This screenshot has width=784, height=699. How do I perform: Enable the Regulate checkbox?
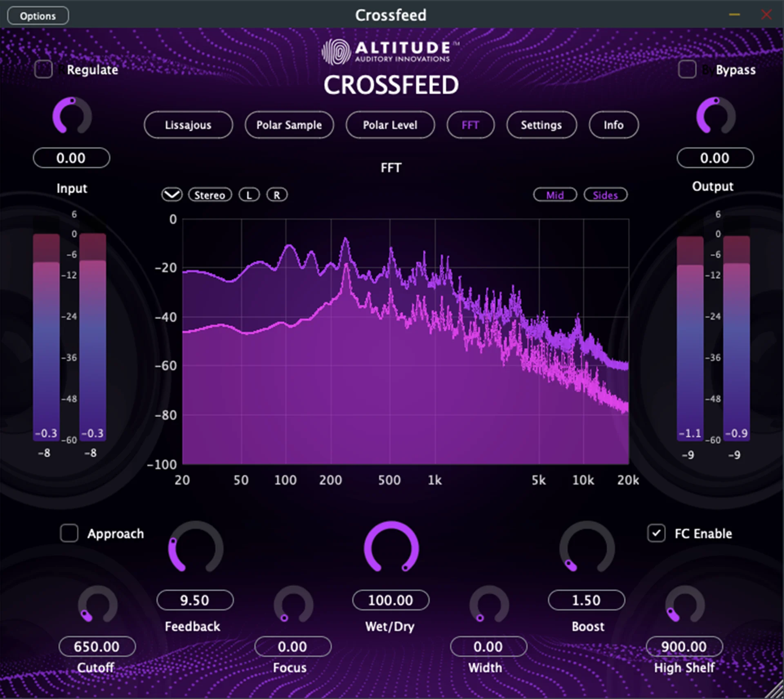43,69
